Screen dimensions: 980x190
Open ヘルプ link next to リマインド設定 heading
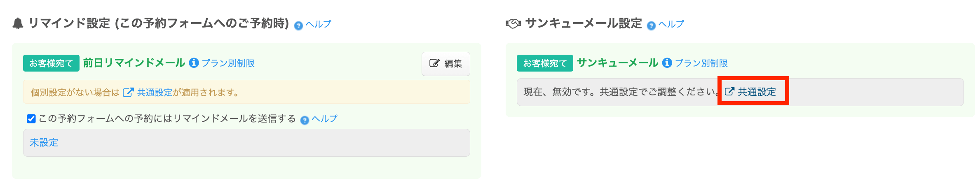click(x=318, y=24)
